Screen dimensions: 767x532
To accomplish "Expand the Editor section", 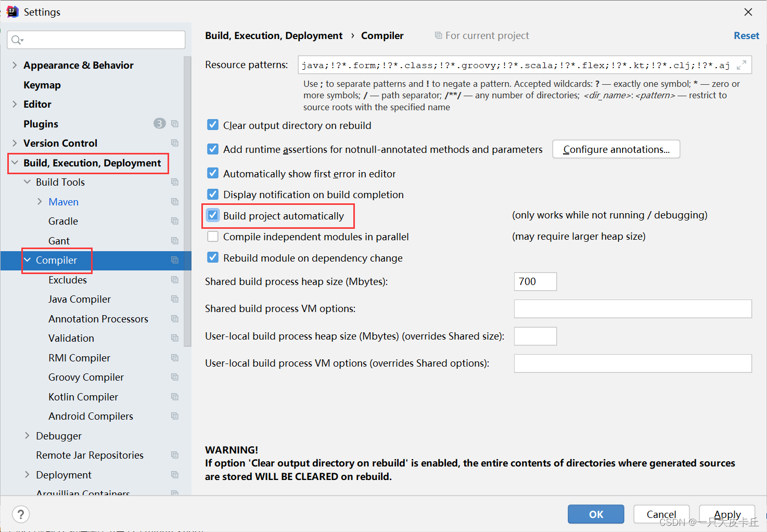I will point(15,104).
